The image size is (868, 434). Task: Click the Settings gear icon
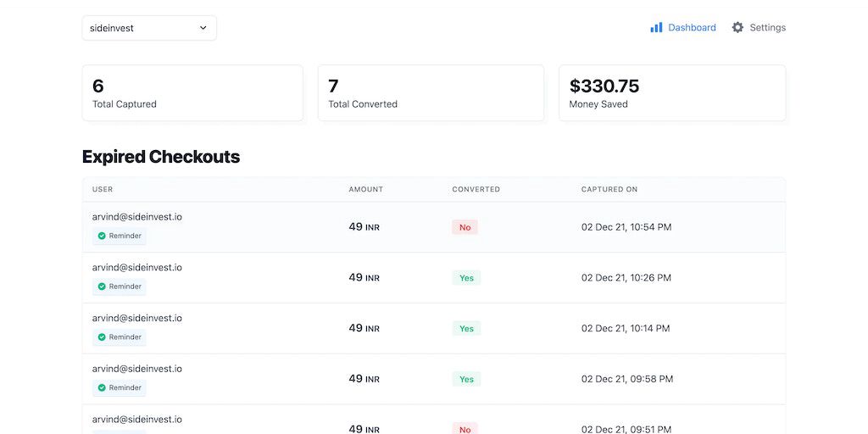(x=737, y=27)
